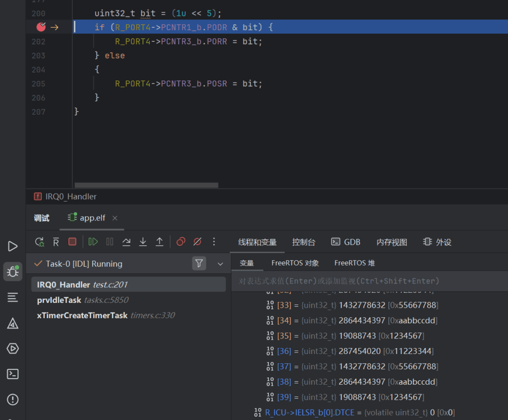Select variable element [37]

pyautogui.click(x=352, y=366)
